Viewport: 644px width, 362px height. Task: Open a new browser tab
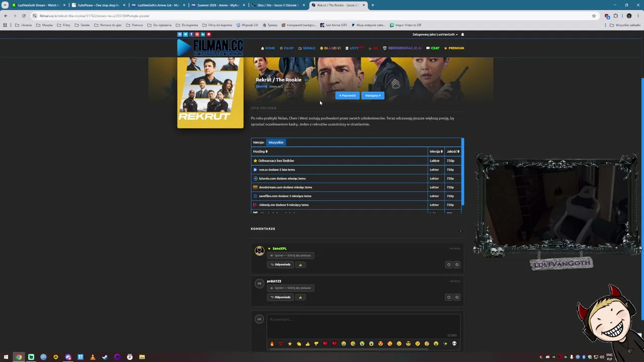point(372,5)
